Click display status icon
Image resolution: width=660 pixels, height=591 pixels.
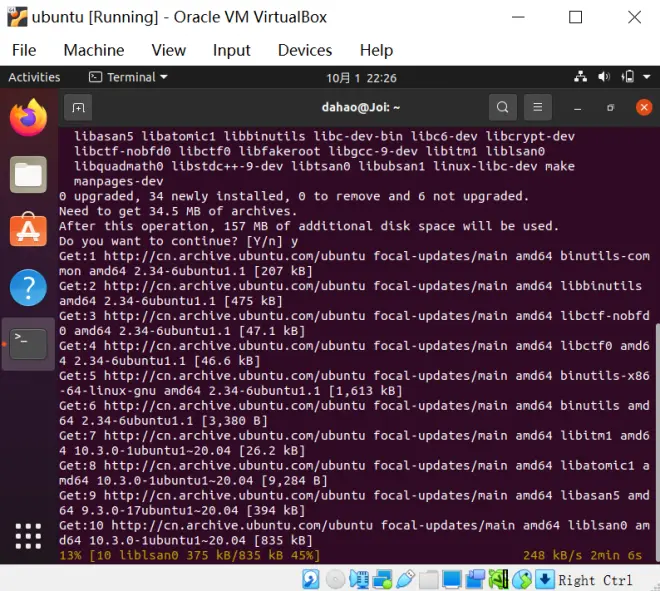(x=452, y=580)
